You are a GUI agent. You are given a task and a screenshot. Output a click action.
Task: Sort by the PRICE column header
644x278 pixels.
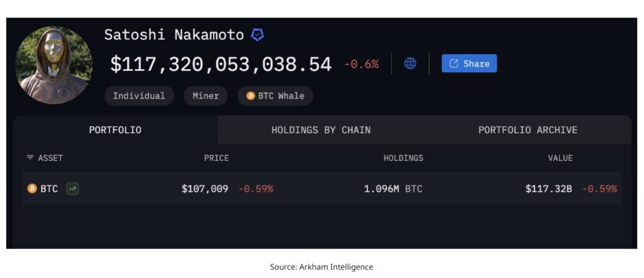216,158
